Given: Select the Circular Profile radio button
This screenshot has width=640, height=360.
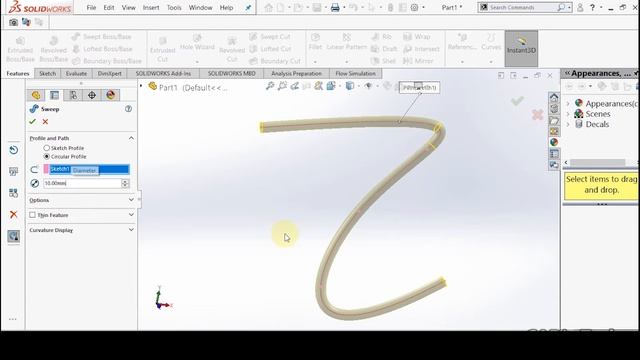Looking at the screenshot, I should [x=47, y=156].
